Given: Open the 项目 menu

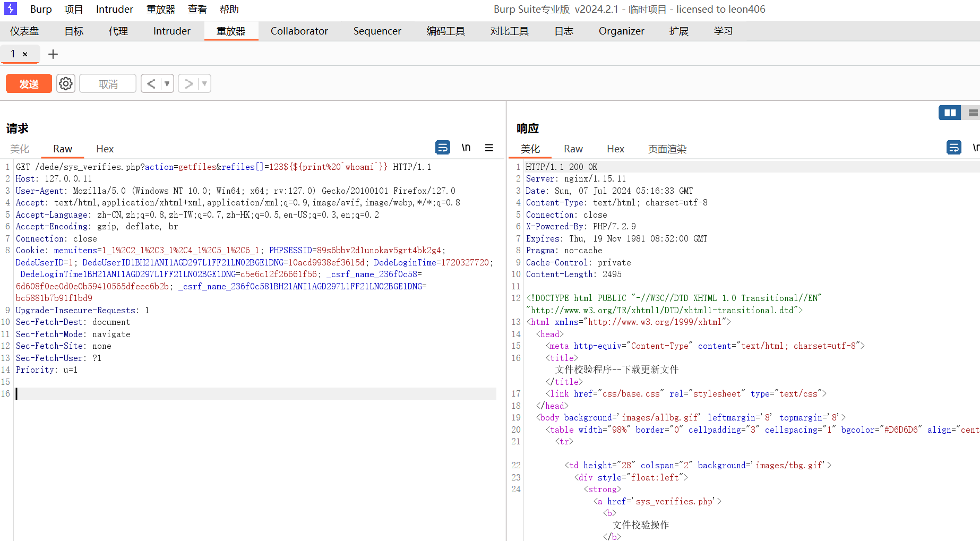Looking at the screenshot, I should pos(74,9).
